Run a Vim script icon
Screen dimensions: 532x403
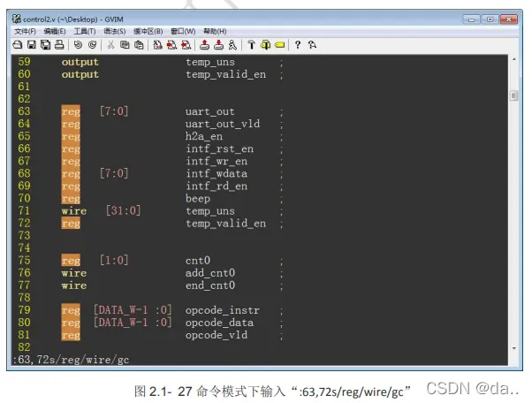[x=232, y=45]
